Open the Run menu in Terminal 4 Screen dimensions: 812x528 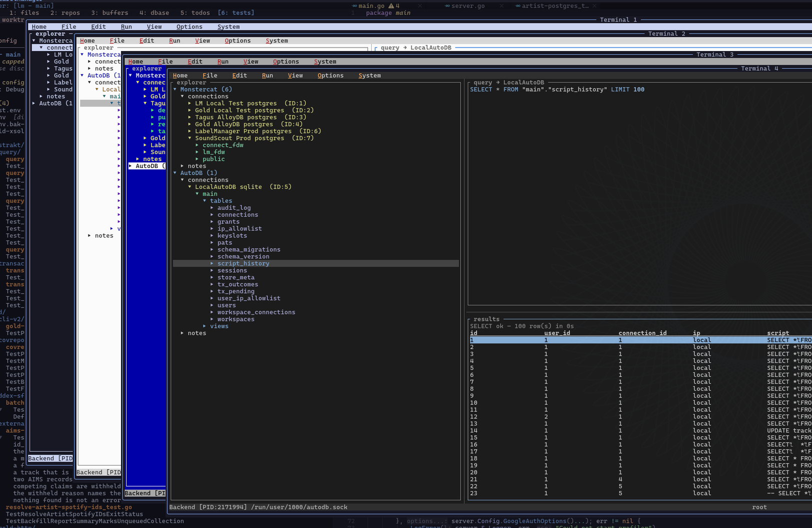click(x=267, y=75)
